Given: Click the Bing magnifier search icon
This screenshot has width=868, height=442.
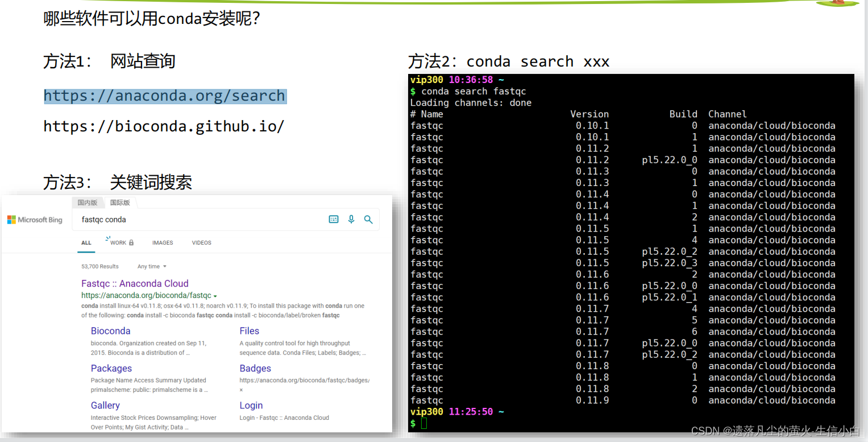Looking at the screenshot, I should 368,219.
